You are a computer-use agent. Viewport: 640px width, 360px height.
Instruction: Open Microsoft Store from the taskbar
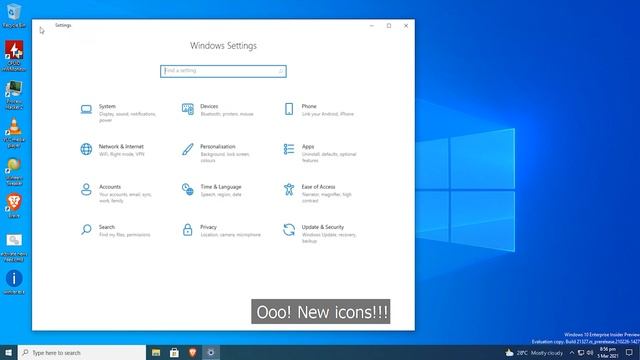tap(174, 353)
